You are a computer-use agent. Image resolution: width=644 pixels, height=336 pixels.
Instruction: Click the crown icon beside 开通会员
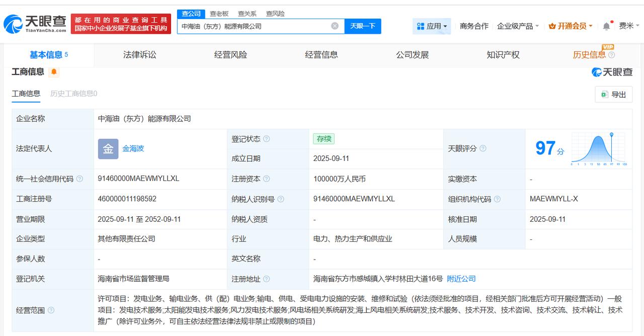tap(552, 26)
